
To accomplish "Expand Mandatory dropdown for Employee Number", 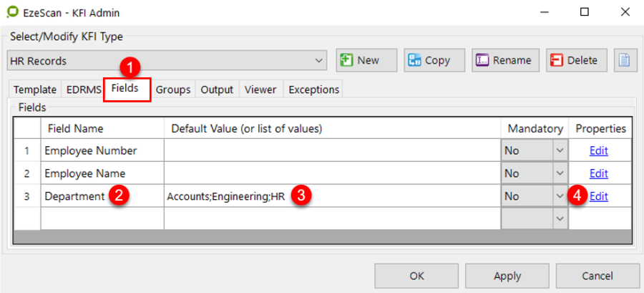I will click(560, 151).
